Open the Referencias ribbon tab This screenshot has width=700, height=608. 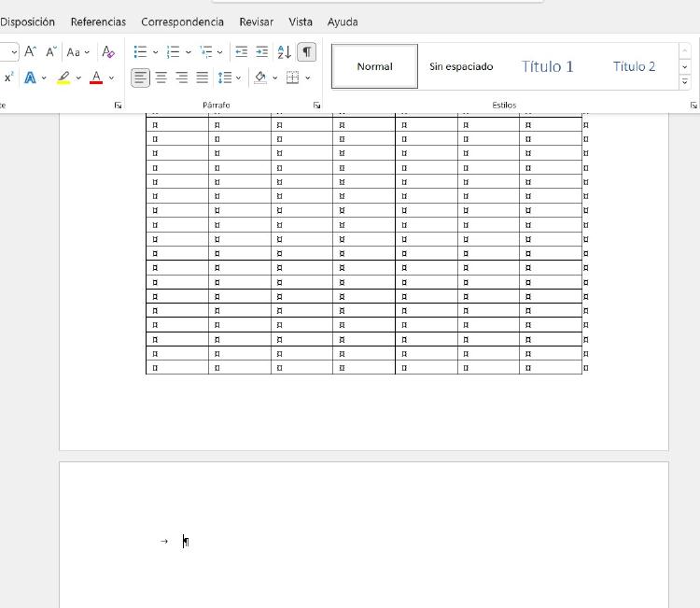pyautogui.click(x=98, y=21)
